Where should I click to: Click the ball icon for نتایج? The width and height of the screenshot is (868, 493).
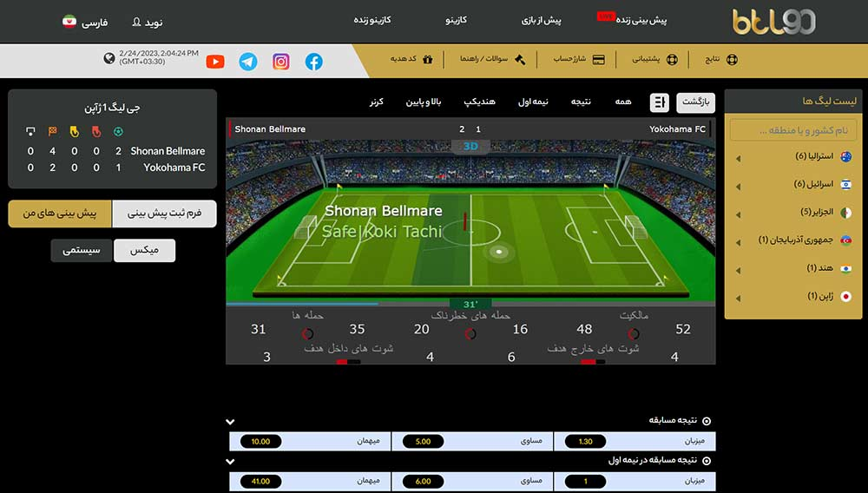[732, 59]
